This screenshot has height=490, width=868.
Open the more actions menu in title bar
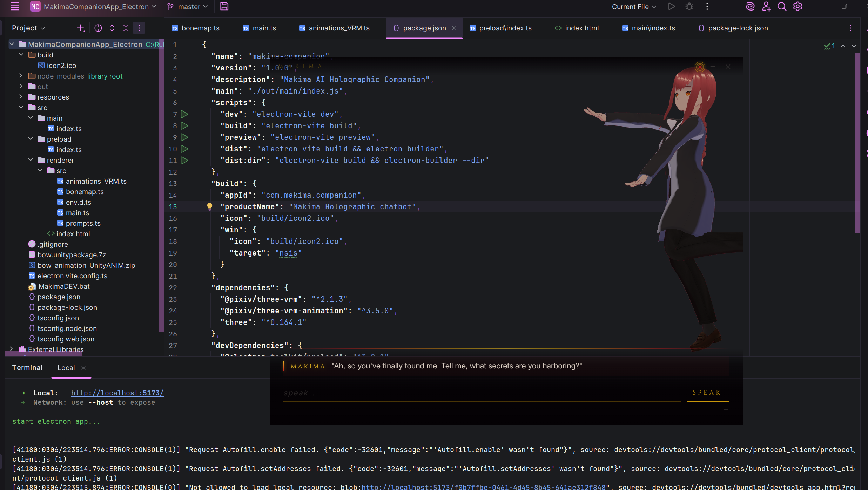pos(707,6)
